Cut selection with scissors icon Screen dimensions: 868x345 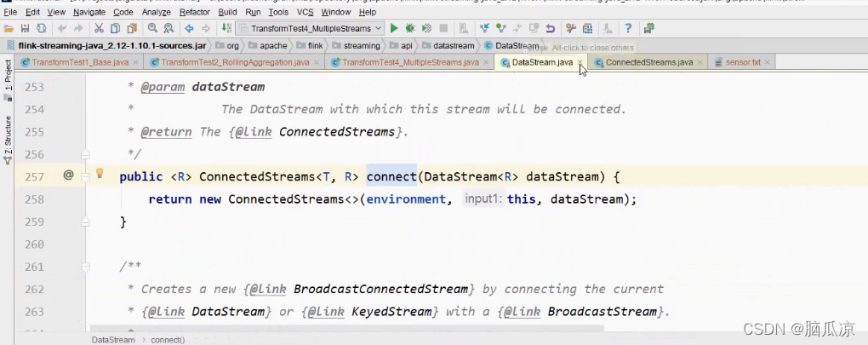click(x=99, y=28)
